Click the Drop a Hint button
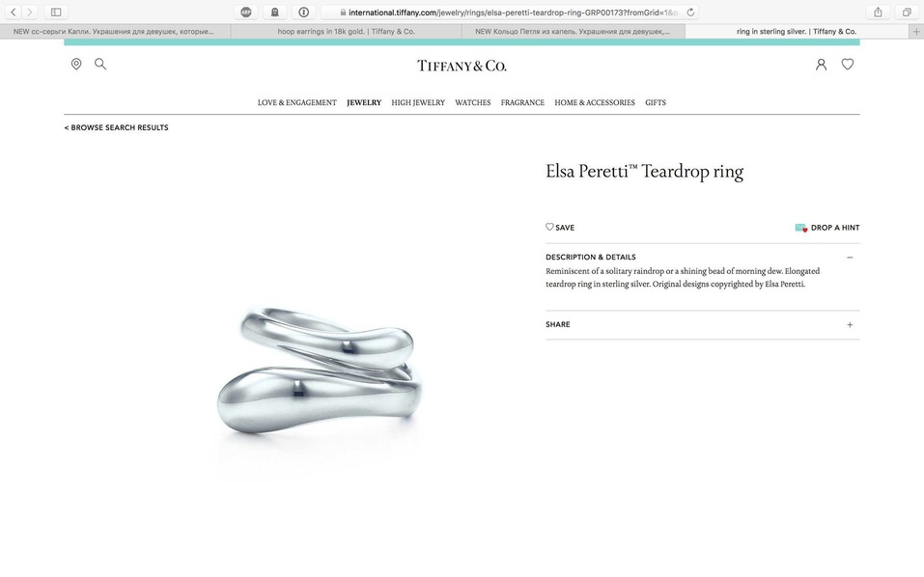Screen dimensions: 924x577 (x=827, y=228)
